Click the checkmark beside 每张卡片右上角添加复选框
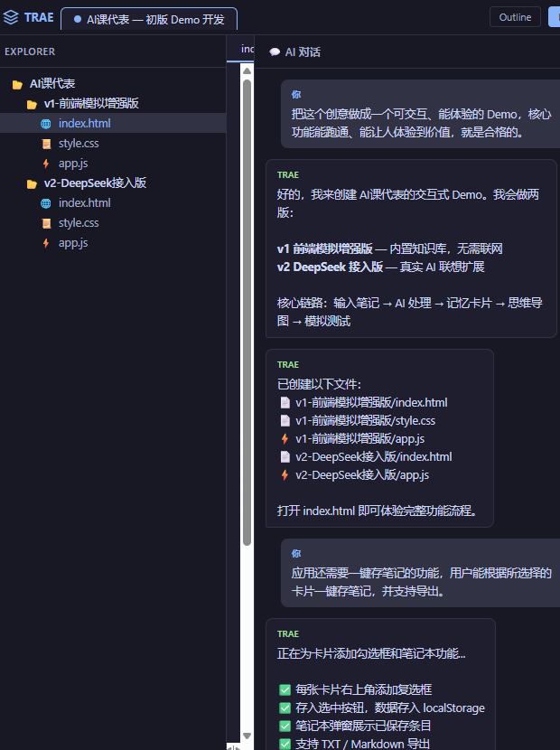 285,689
